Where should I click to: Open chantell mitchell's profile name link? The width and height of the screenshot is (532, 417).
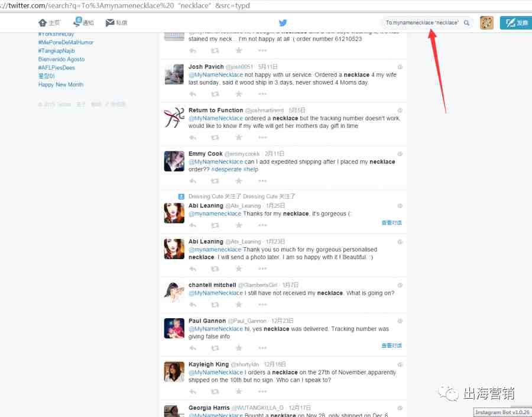pos(212,285)
